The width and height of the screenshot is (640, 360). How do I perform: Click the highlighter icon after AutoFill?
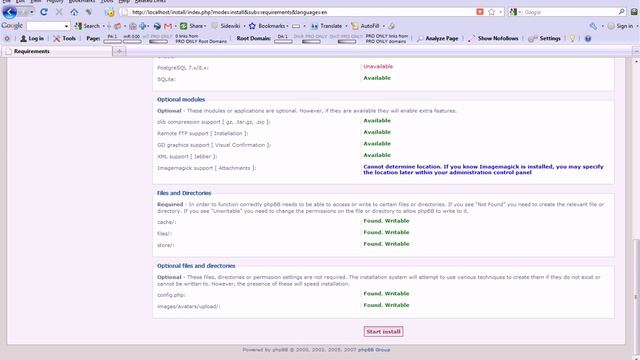(x=391, y=26)
